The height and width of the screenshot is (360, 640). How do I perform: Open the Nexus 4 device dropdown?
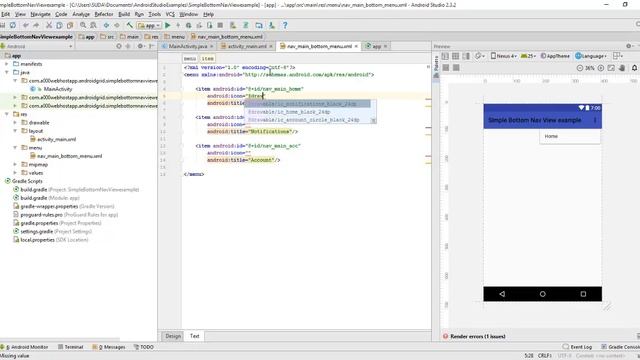click(x=504, y=56)
